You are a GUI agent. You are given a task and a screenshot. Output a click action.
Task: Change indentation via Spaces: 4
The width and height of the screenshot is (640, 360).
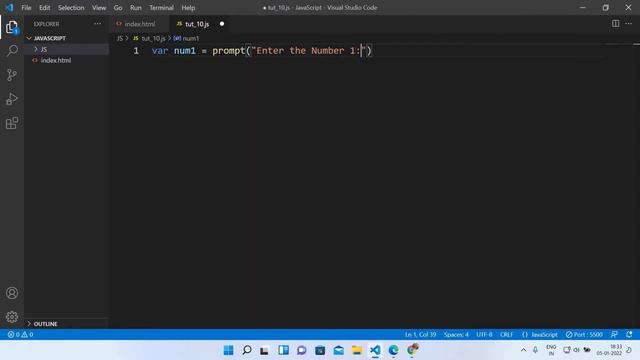click(x=456, y=334)
